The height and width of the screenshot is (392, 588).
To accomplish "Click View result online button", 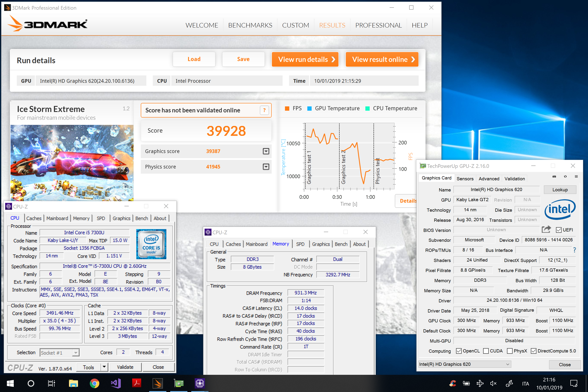I will pyautogui.click(x=382, y=59).
